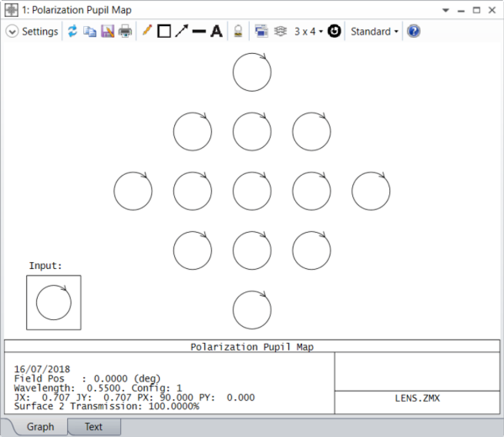Select the arrow drawing tool

[181, 32]
